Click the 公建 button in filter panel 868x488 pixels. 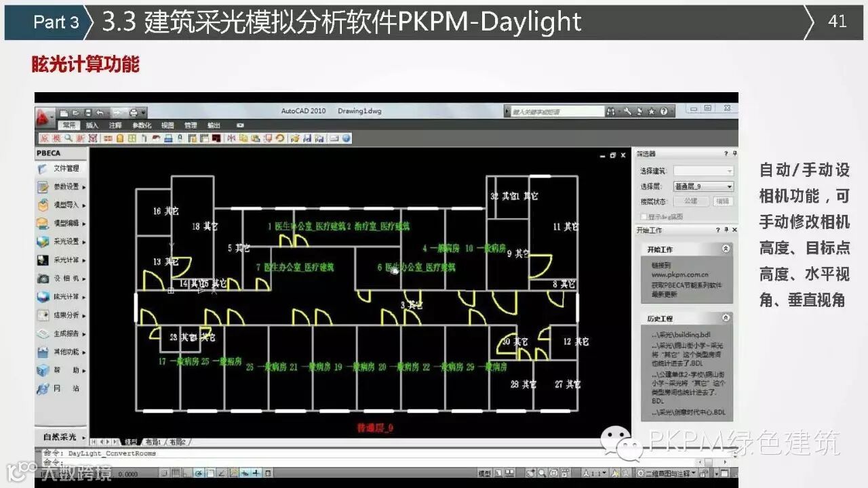[691, 201]
